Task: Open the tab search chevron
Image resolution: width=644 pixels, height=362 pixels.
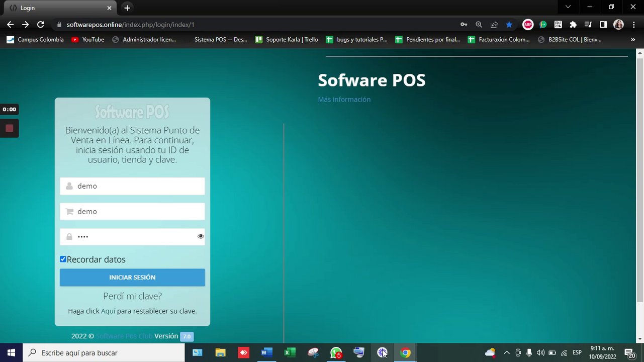Action: click(568, 7)
